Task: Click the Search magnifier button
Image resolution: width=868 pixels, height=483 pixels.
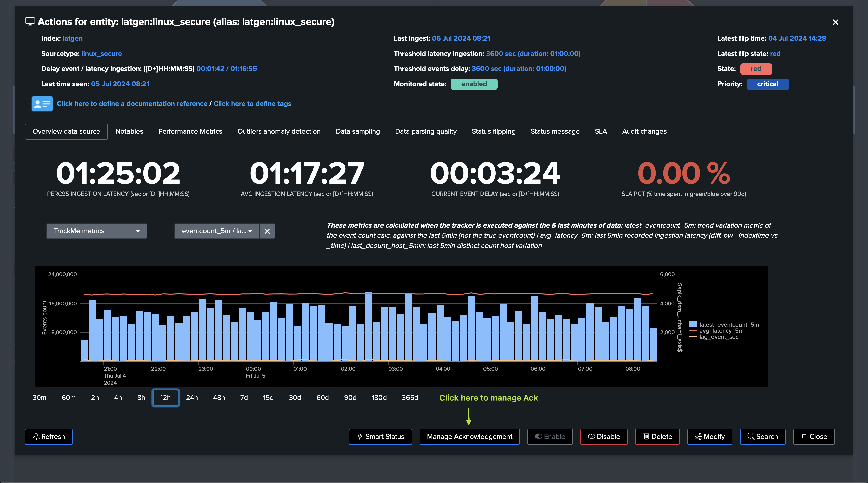Action: pos(762,437)
